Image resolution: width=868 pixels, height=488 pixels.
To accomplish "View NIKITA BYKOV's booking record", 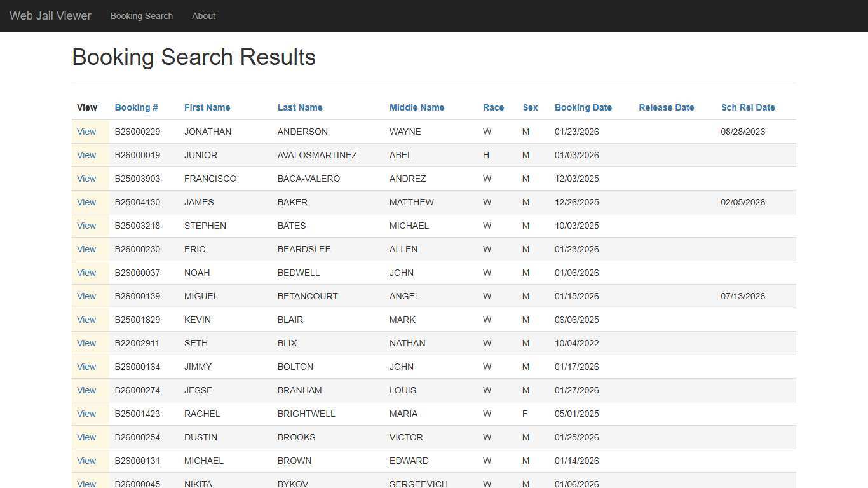I will pyautogui.click(x=86, y=484).
